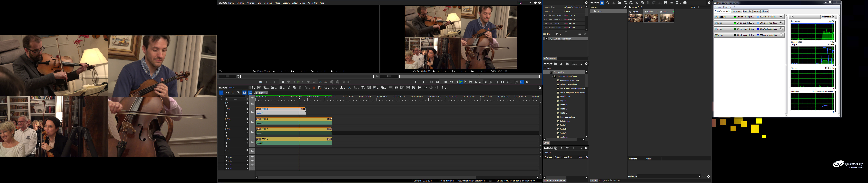Expand audio track 1 A
Image resolution: width=868 pixels, height=183 pixels.
coord(227,157)
